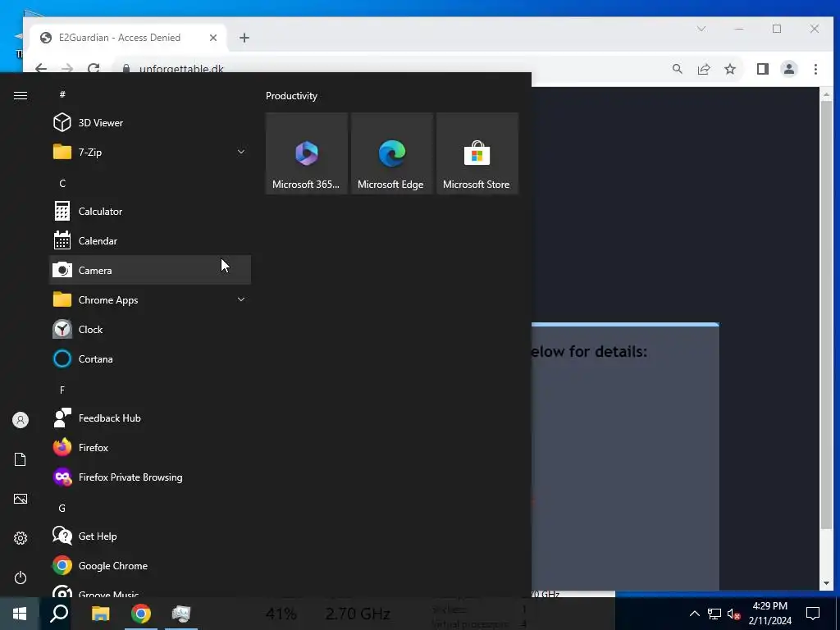
Task: Open the Pictures shortcut in Start sidebar
Action: click(x=21, y=499)
